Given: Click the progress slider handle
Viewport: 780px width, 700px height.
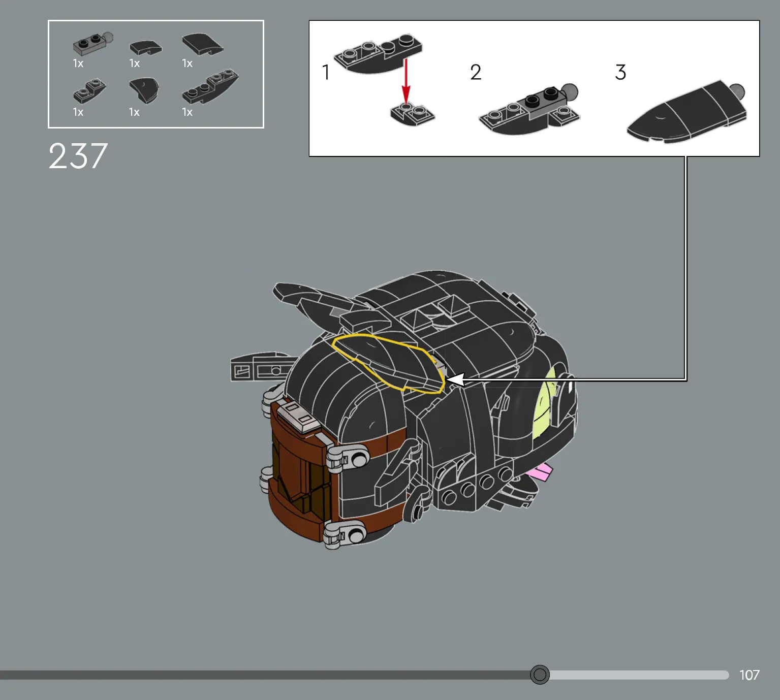Looking at the screenshot, I should click(539, 675).
